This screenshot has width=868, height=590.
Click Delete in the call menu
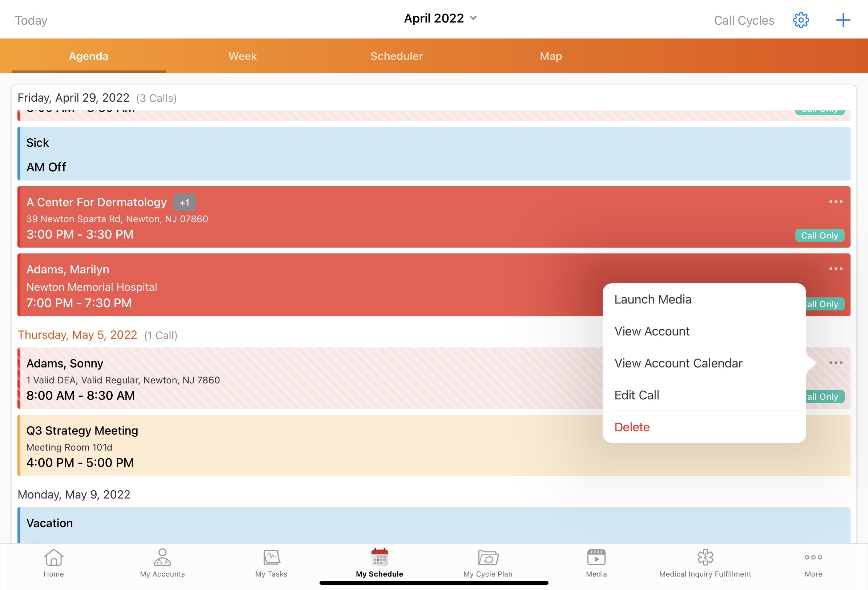[632, 427]
